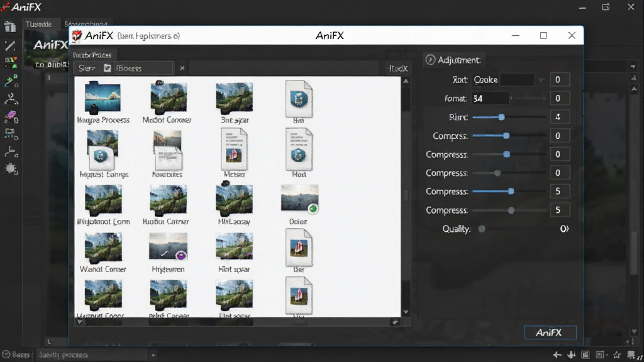Image resolution: width=644 pixels, height=362 pixels.
Task: Adjust the Rism slider handle
Action: (x=501, y=117)
